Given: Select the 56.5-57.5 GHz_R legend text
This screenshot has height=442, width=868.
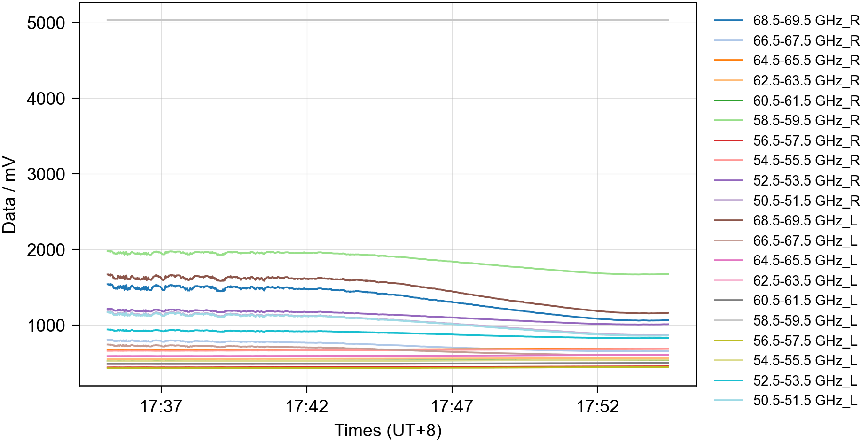Looking at the screenshot, I should (x=806, y=141).
